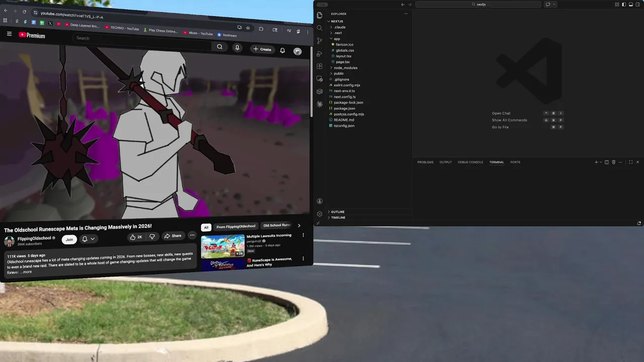This screenshot has width=644, height=362.
Task: Expand the OUTLINE section
Action: point(336,212)
